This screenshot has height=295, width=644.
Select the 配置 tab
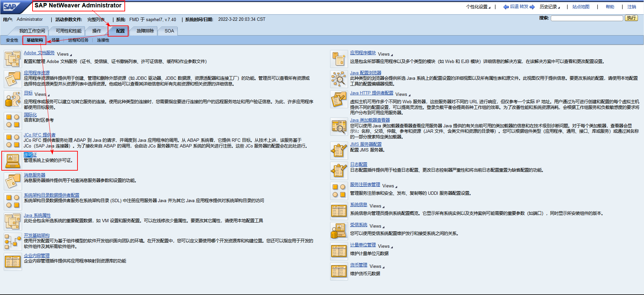tap(120, 31)
